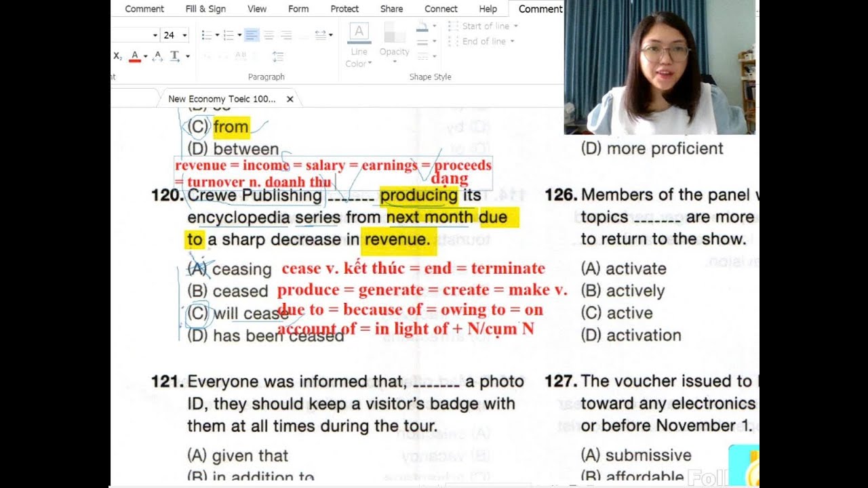This screenshot has width=868, height=488.
Task: Open the character spacing icon
Action: click(x=320, y=35)
